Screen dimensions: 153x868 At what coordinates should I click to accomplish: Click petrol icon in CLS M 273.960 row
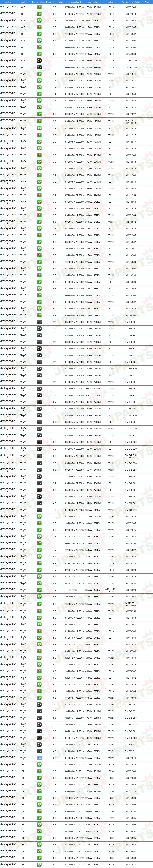(39, 47)
